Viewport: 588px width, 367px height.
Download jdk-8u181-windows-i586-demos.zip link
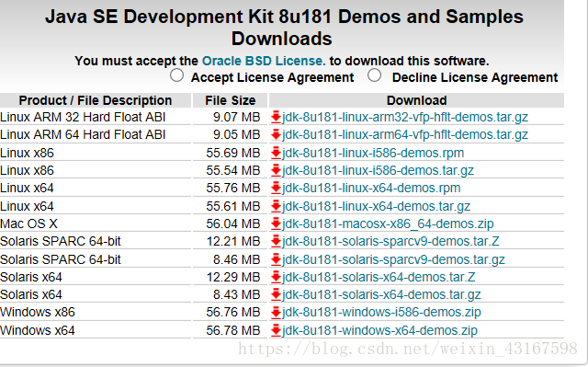pos(381,312)
